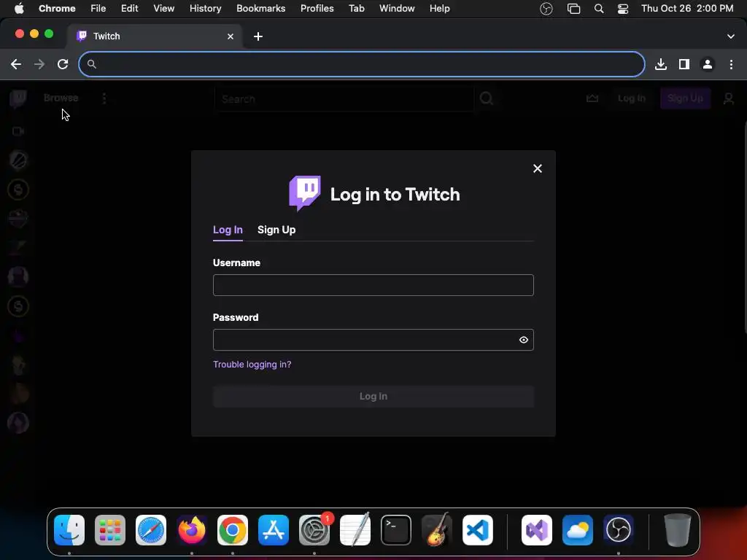Click the Twitch search magnifier button
This screenshot has width=747, height=560.
pos(487,98)
